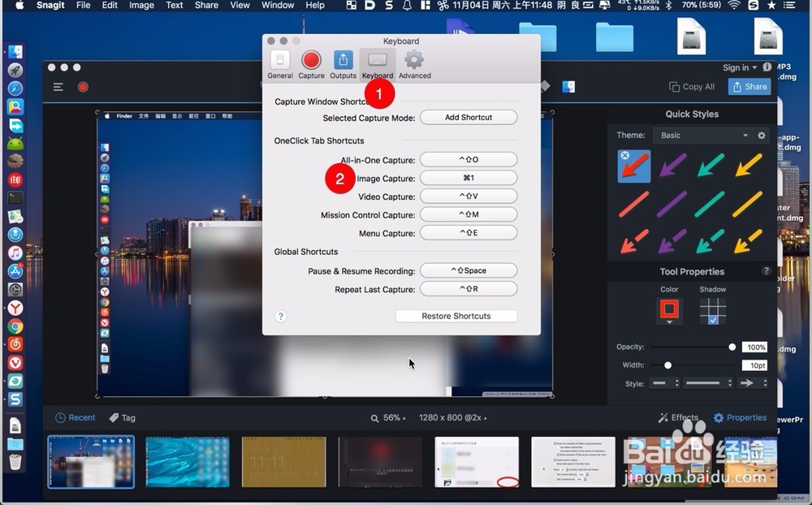Screen dimensions: 812x505
Task: Open the Style line dash dropdown
Action: pos(708,383)
